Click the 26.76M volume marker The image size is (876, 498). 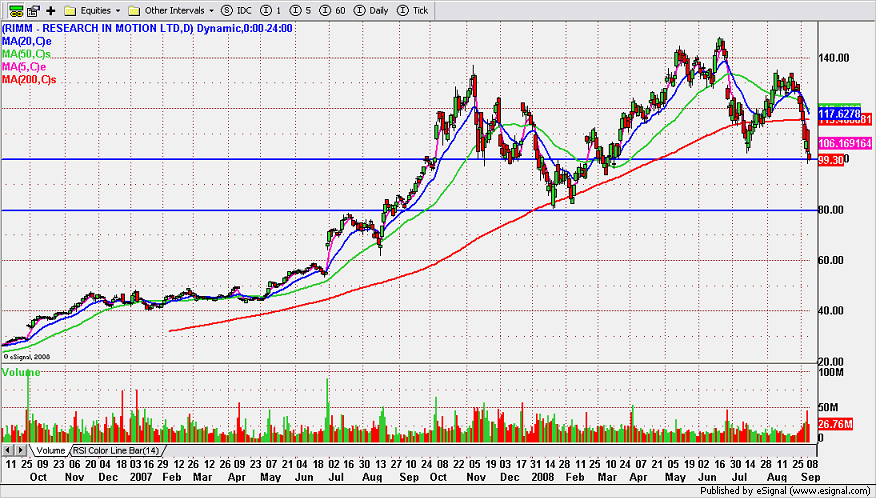coord(835,424)
